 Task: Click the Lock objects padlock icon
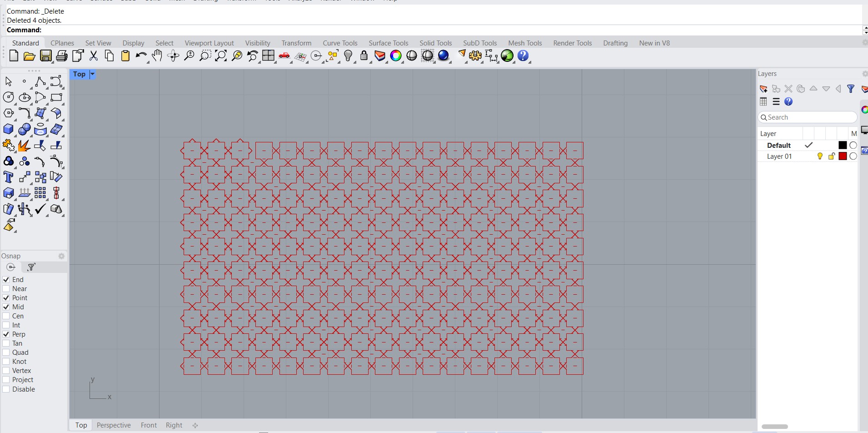tap(364, 56)
